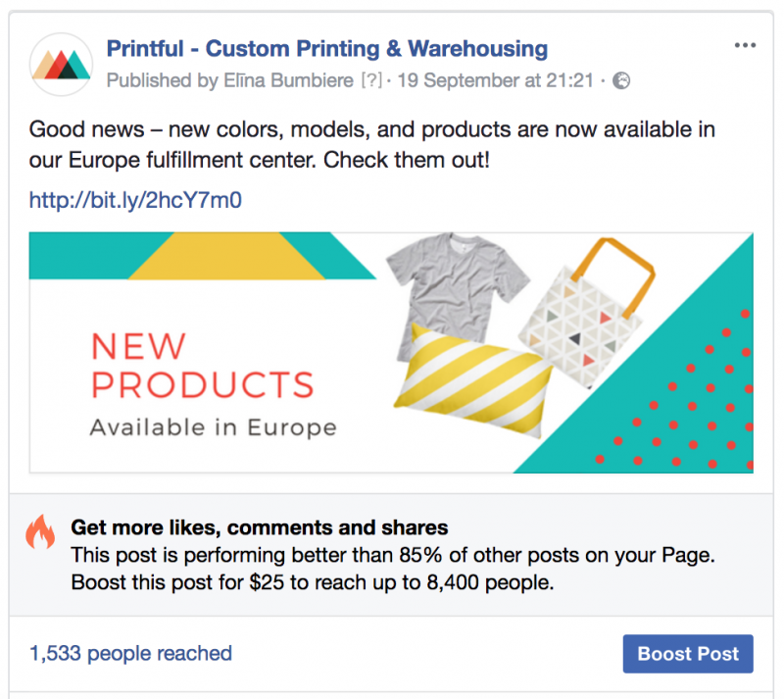The image size is (784, 699).
Task: Open the Printful profile picture
Action: click(x=60, y=64)
